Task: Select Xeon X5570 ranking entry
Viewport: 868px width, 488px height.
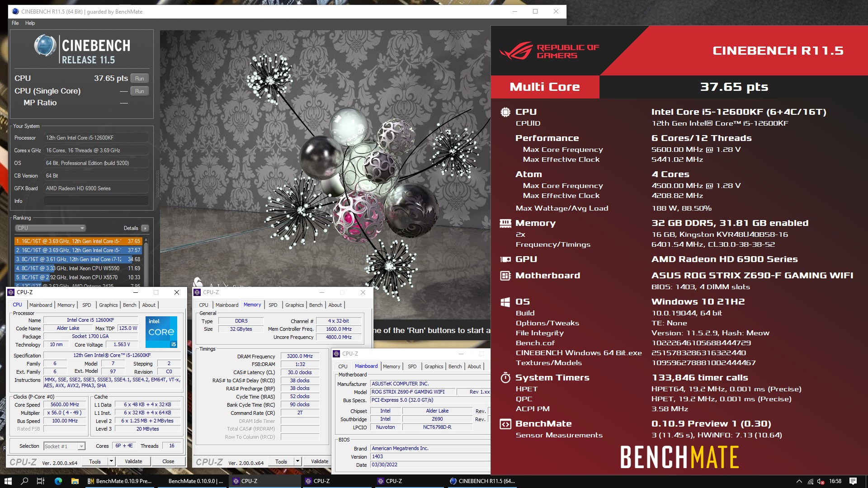Action: tap(78, 277)
